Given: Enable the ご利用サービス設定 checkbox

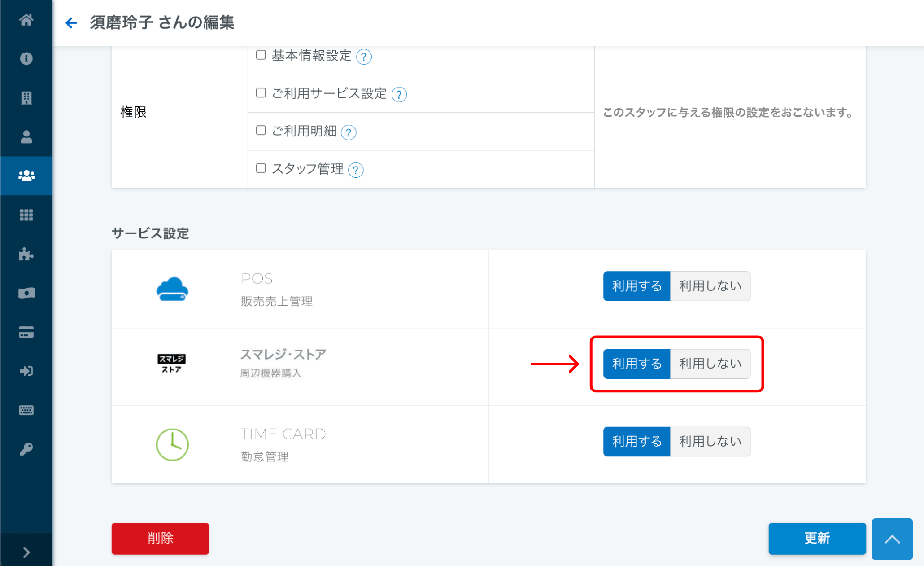Looking at the screenshot, I should coord(261,93).
